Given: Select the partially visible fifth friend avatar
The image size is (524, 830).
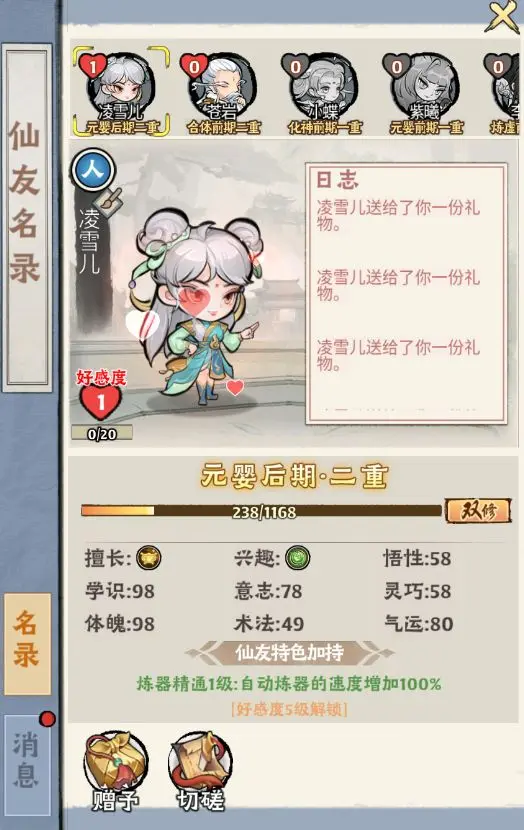Looking at the screenshot, I should [x=503, y=91].
